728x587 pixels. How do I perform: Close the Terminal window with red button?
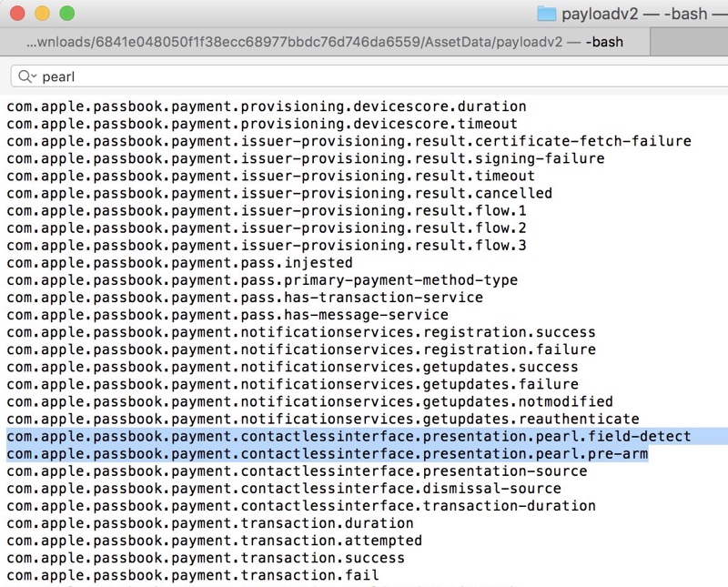coord(17,13)
